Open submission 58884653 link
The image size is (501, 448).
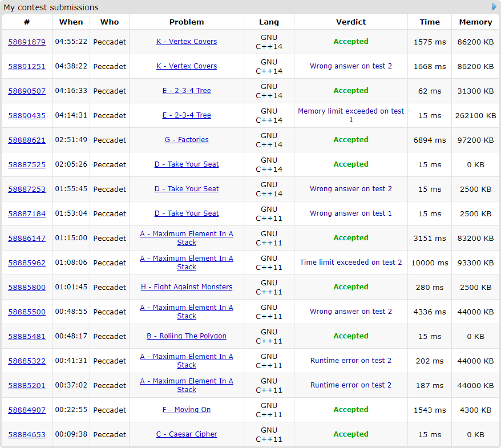pos(27,434)
